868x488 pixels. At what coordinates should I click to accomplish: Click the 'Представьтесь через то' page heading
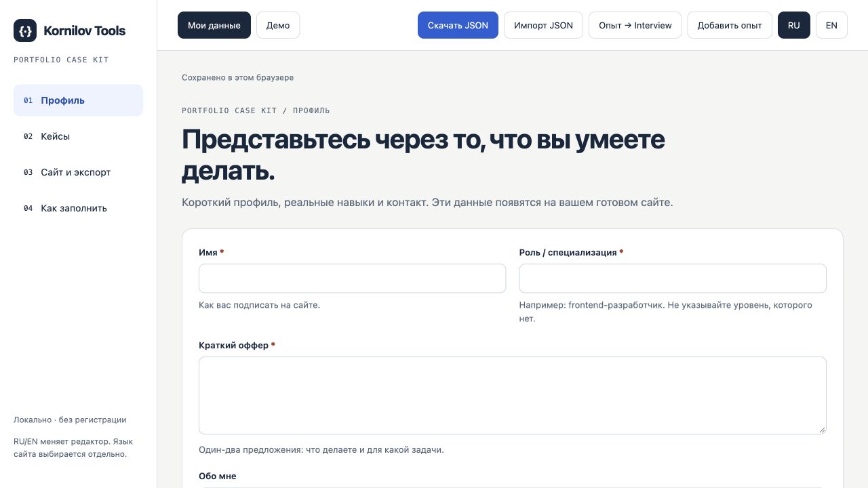click(x=423, y=156)
